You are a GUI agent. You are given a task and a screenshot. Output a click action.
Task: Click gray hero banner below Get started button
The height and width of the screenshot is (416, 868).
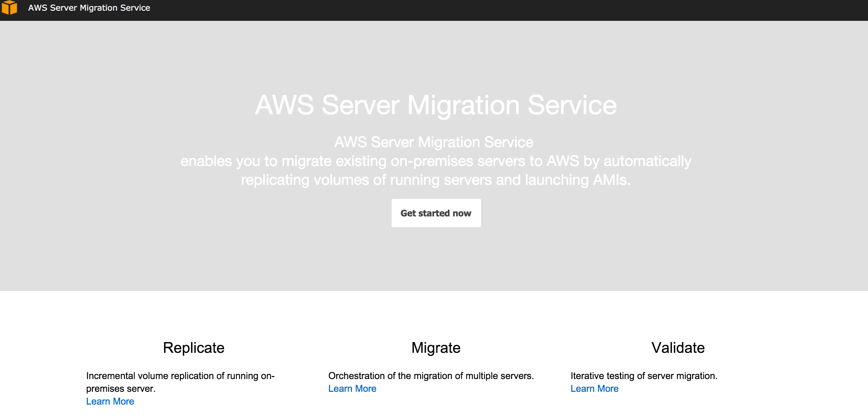(436, 259)
